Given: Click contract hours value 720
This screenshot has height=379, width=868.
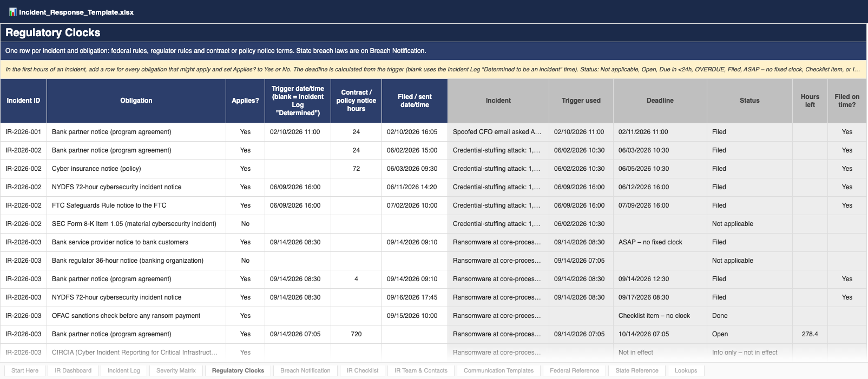Looking at the screenshot, I should coord(356,334).
